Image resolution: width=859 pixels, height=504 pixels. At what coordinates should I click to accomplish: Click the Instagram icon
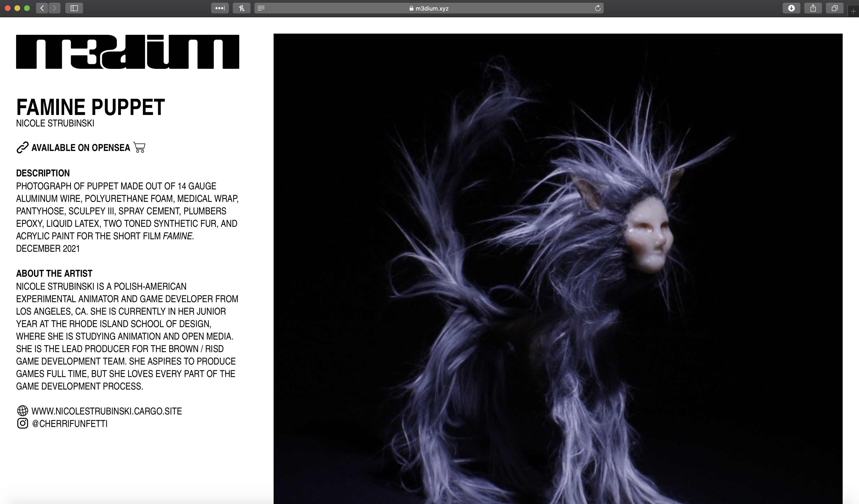[x=23, y=423]
